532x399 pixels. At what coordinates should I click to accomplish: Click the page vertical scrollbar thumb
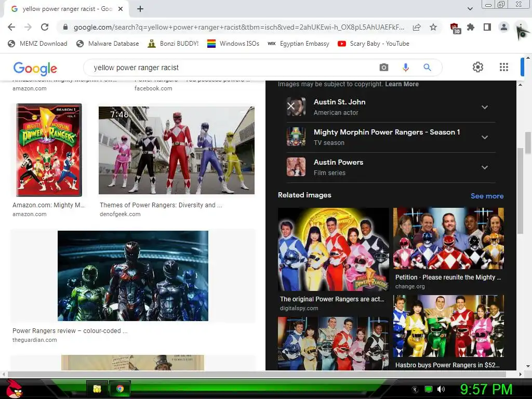(x=528, y=143)
